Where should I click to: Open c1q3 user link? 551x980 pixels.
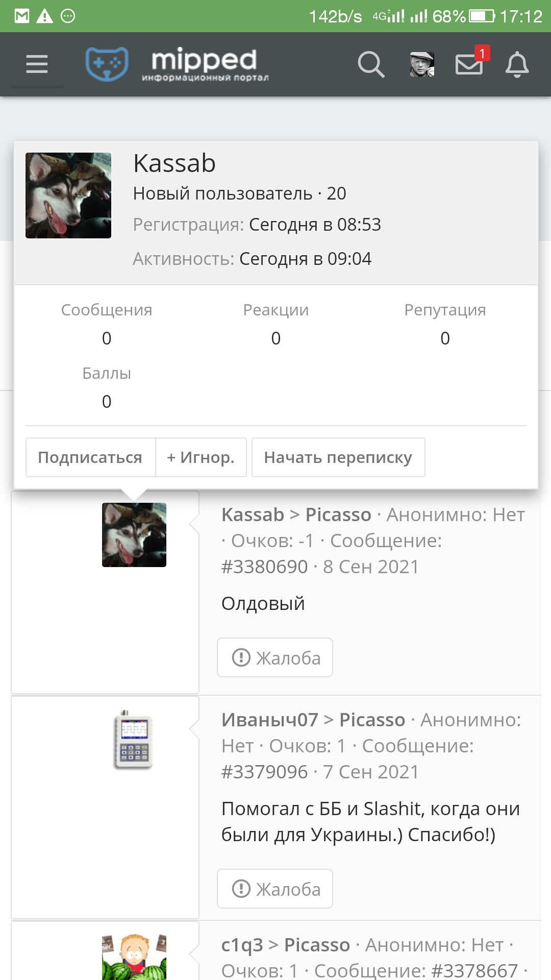(x=242, y=945)
